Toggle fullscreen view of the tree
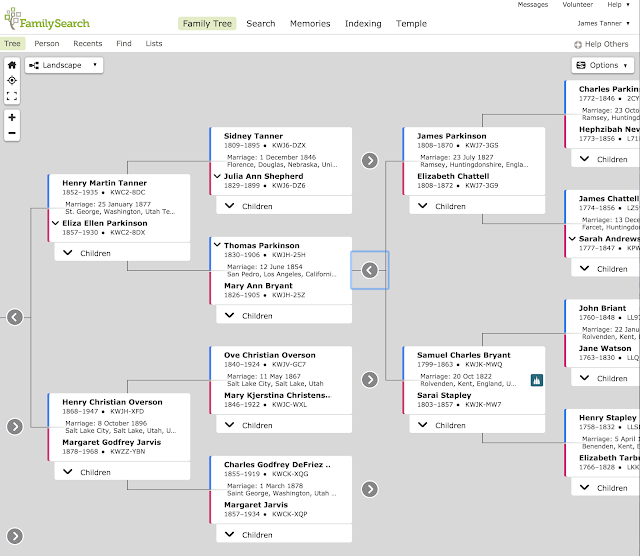The width and height of the screenshot is (640, 556). (x=11, y=96)
